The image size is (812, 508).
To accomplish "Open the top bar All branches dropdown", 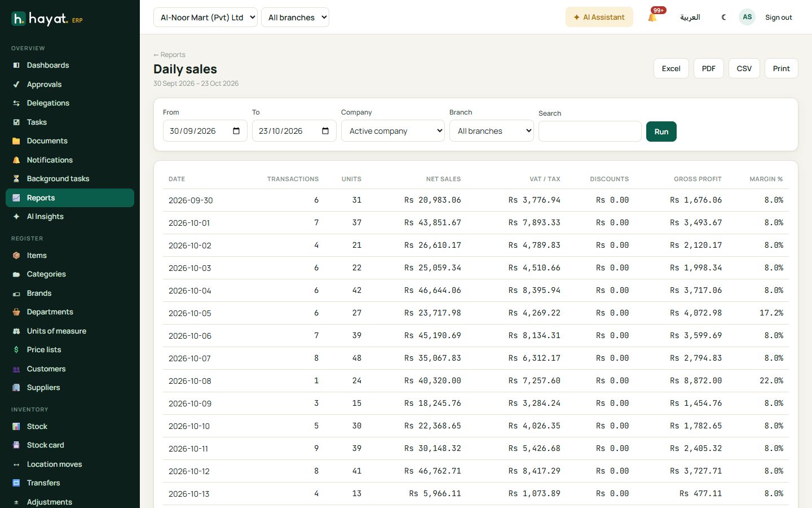I will 295,17.
